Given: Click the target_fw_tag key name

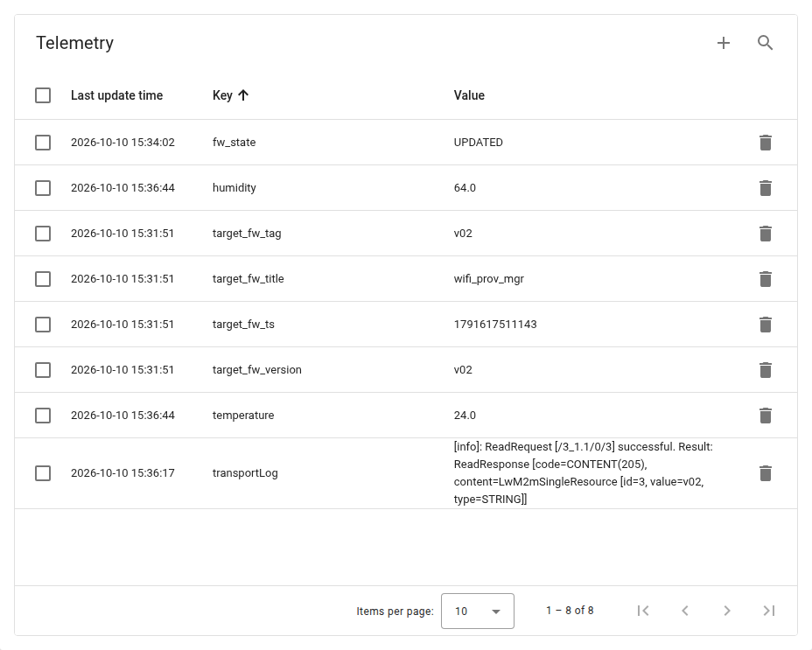Looking at the screenshot, I should 247,234.
